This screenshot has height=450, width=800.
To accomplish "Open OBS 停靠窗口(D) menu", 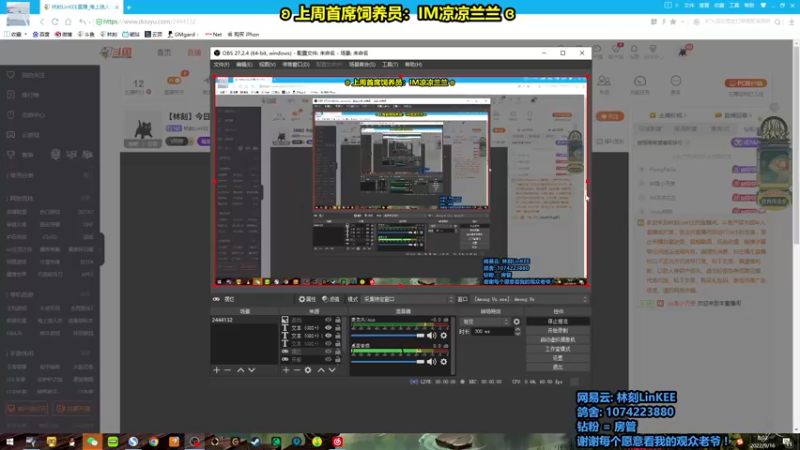I will coord(296,65).
